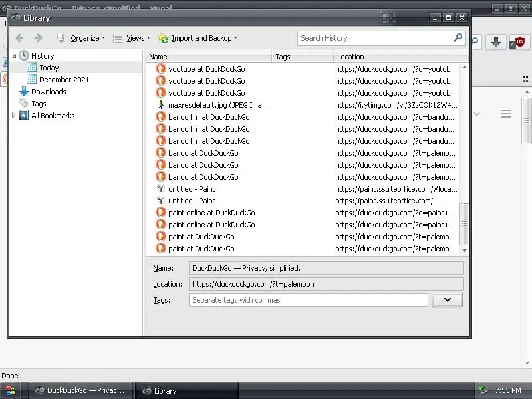Collapse the History tree node
532x399 pixels.
(14, 56)
